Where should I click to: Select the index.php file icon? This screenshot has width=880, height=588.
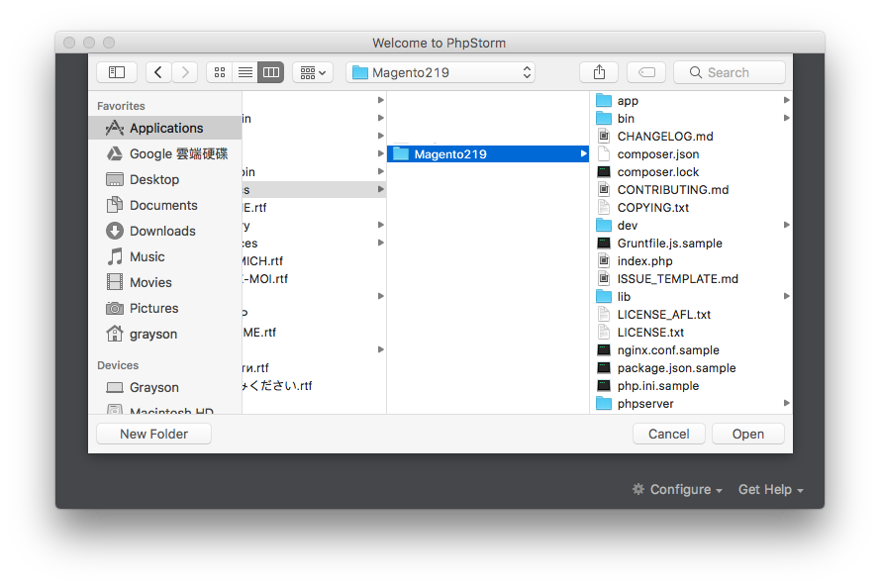click(x=604, y=260)
